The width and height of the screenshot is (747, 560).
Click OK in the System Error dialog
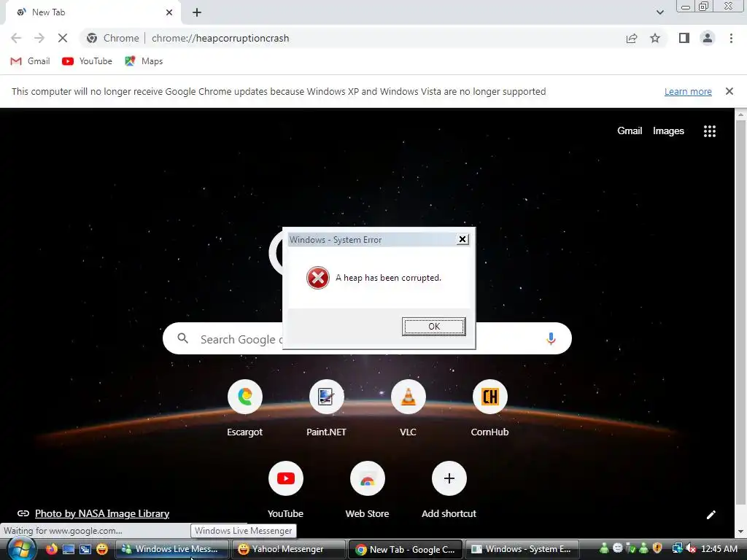[433, 326]
